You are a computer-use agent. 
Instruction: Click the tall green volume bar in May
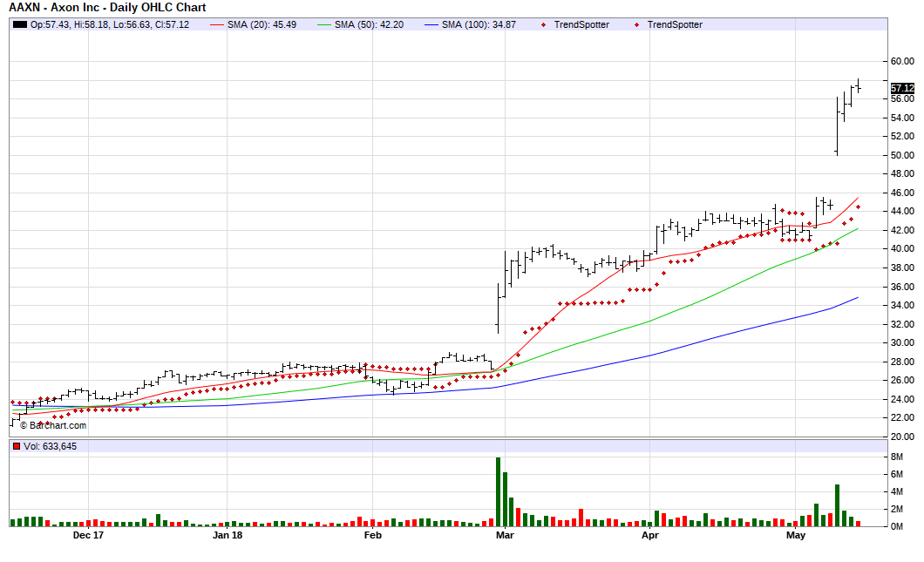click(x=838, y=505)
